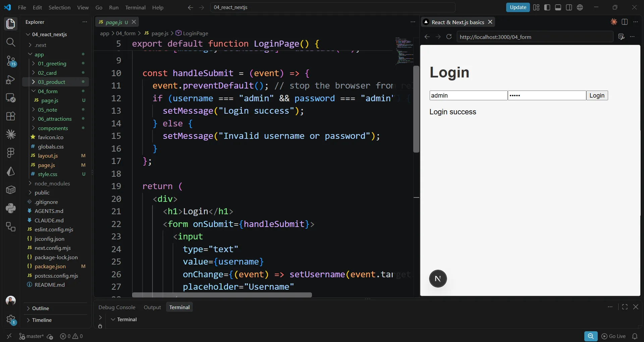This screenshot has width=644, height=342.
Task: Open the File menu
Action: point(22,7)
